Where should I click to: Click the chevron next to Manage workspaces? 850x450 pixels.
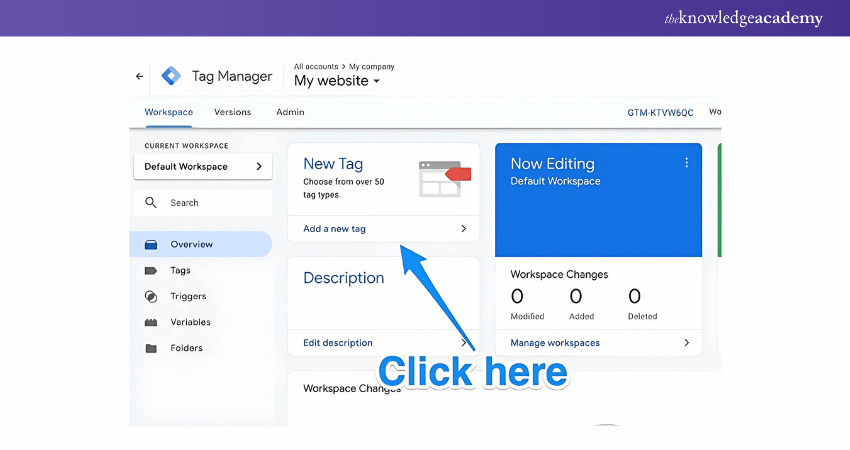pyautogui.click(x=686, y=343)
